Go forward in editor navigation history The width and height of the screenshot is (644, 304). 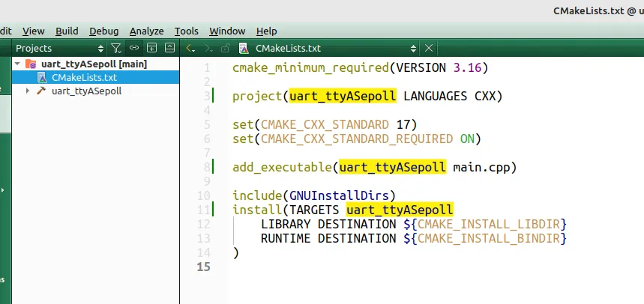[208, 49]
